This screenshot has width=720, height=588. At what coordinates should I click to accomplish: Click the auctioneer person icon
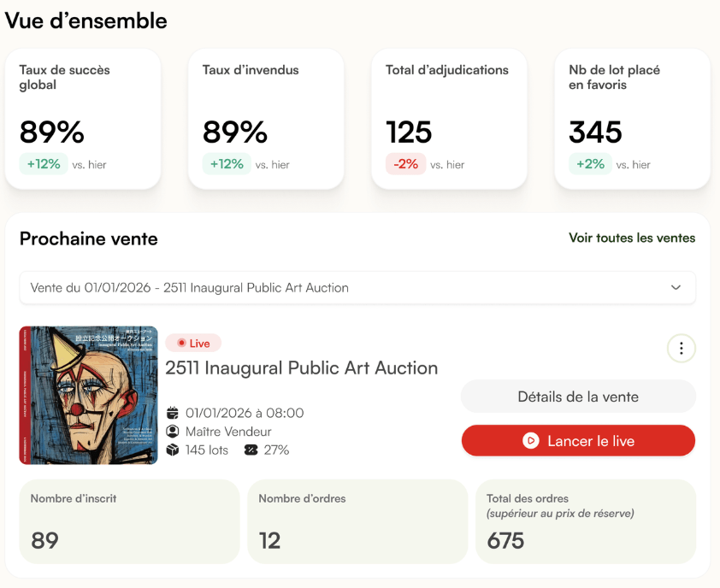point(172,432)
